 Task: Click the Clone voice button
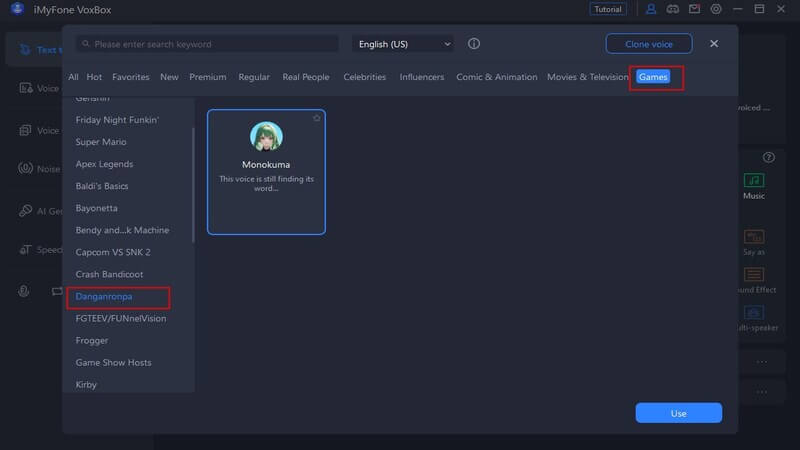pos(648,44)
